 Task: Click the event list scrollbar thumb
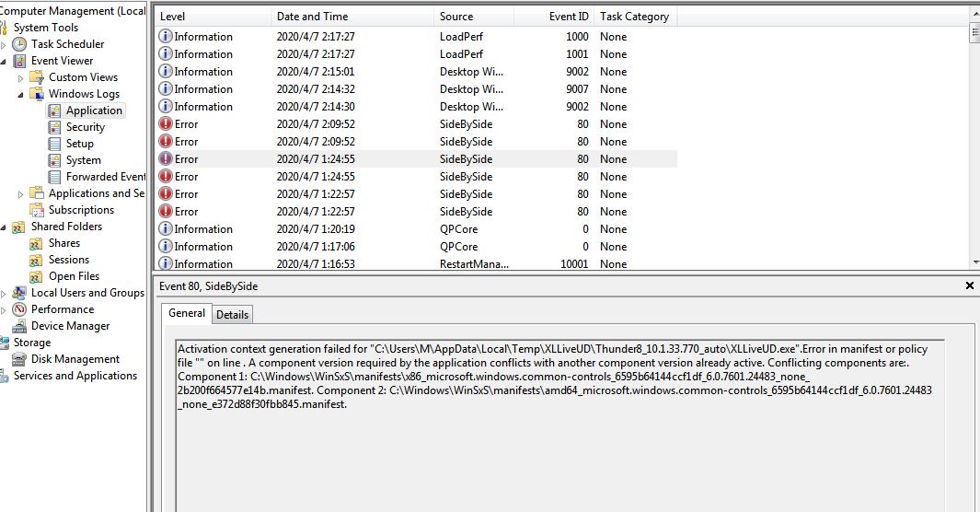tap(975, 32)
